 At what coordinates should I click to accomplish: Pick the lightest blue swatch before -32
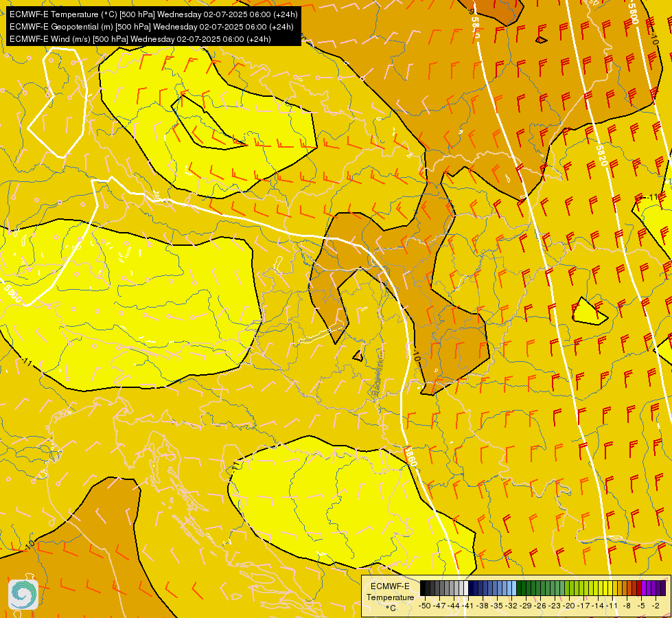[514, 588]
